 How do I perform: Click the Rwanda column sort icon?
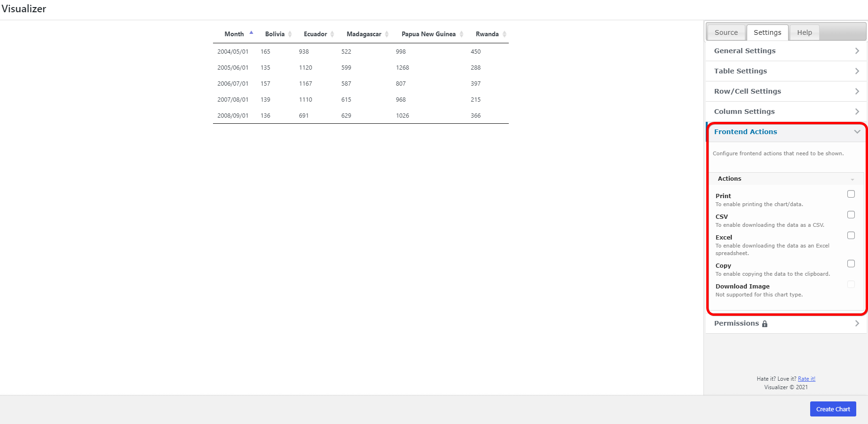pos(504,34)
